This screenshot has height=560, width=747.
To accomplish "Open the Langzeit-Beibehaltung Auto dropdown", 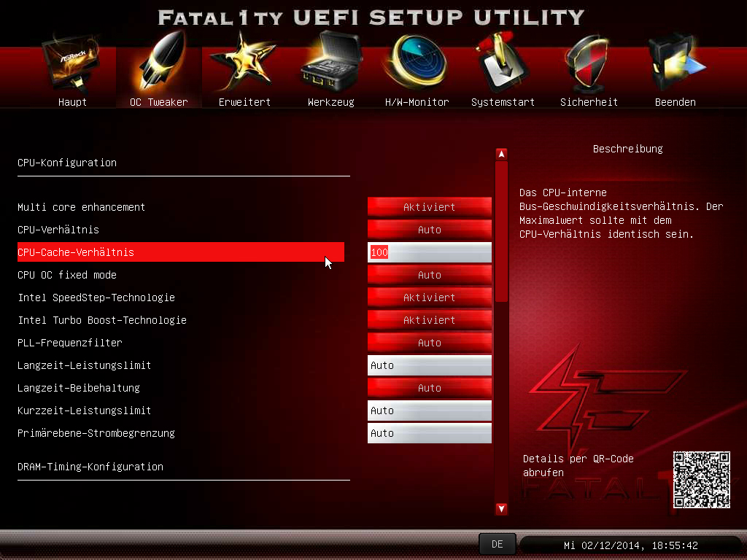I will pyautogui.click(x=429, y=388).
